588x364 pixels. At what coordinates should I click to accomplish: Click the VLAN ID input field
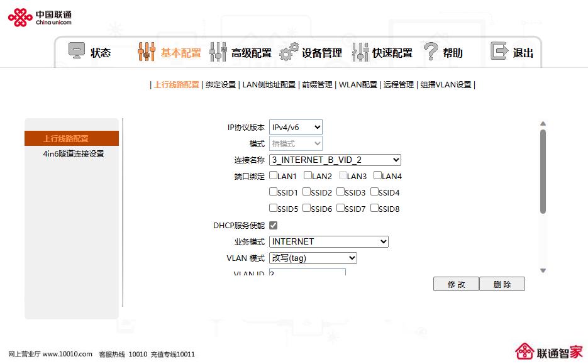click(308, 273)
